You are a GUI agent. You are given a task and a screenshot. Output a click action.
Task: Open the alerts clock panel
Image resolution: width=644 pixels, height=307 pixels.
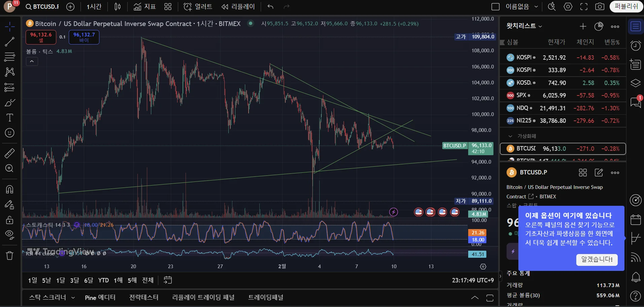point(636,46)
